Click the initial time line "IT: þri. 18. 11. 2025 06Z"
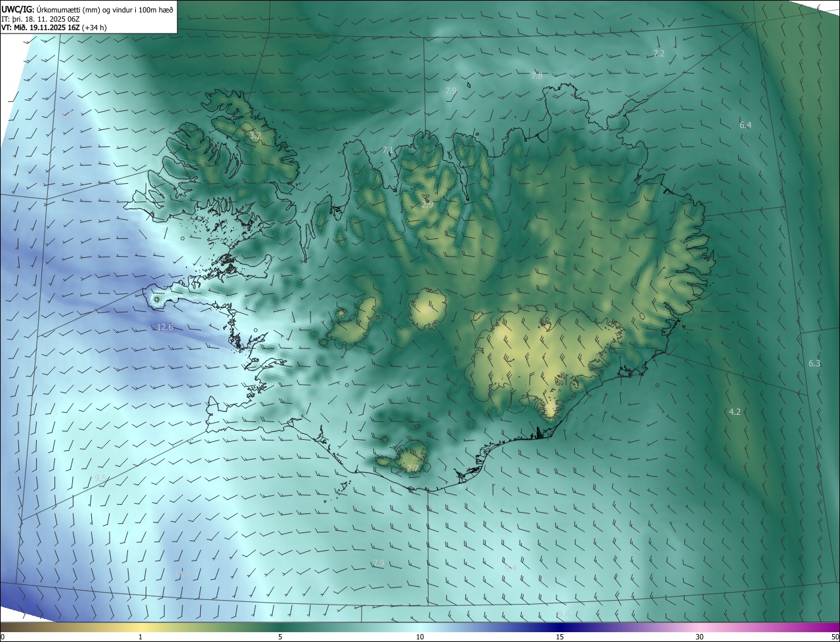The height and width of the screenshot is (642, 840). pos(41,18)
